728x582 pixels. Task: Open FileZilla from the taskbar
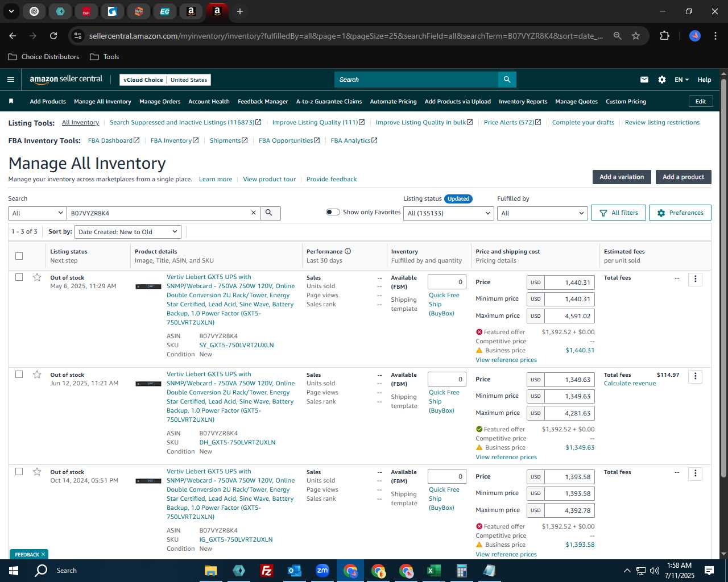[266, 571]
